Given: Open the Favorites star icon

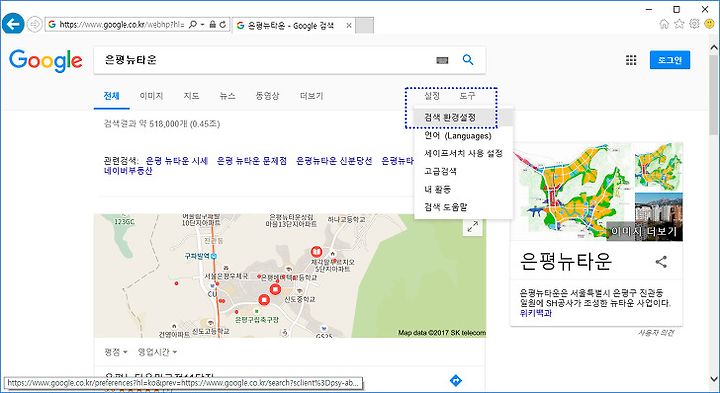Looking at the screenshot, I should (679, 24).
